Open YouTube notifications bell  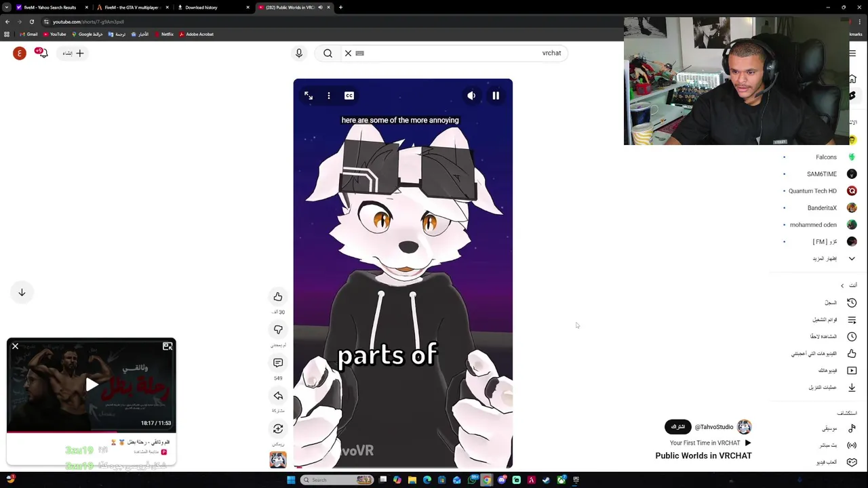42,53
